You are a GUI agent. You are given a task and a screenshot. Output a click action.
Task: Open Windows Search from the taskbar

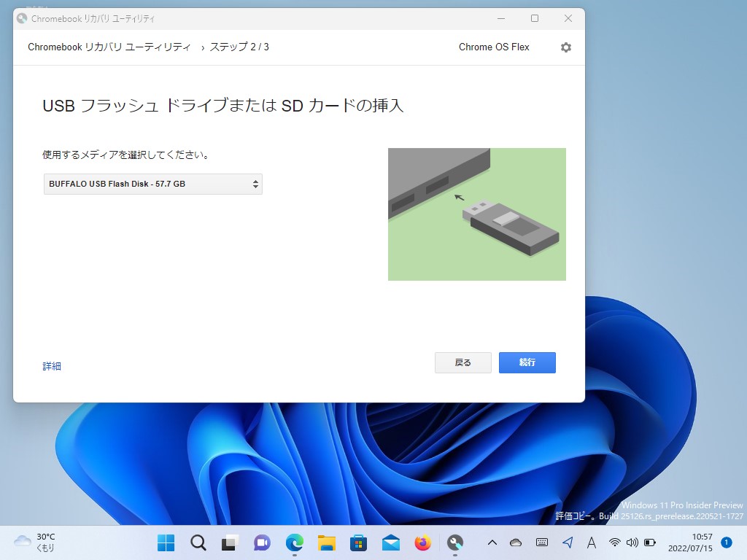(x=197, y=542)
